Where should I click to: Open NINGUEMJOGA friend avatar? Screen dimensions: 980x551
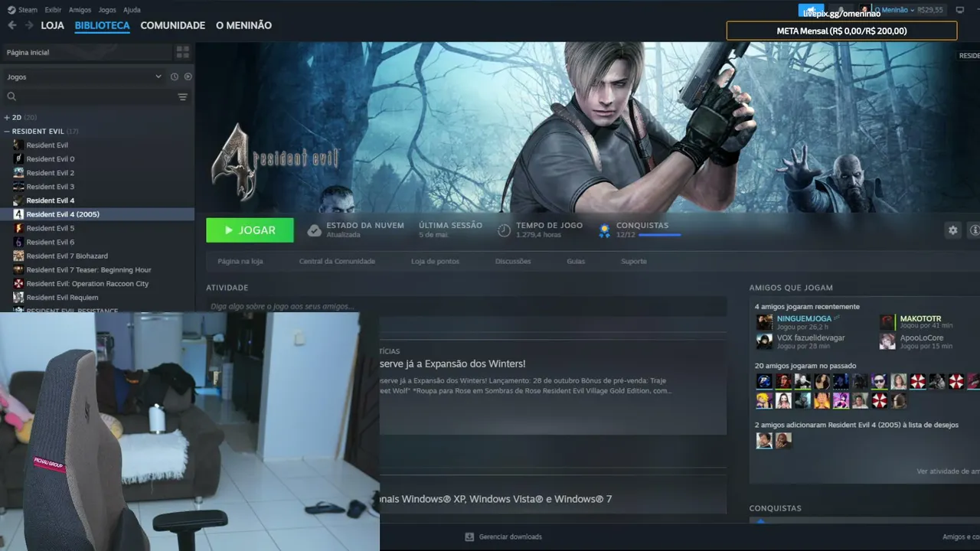coord(764,322)
